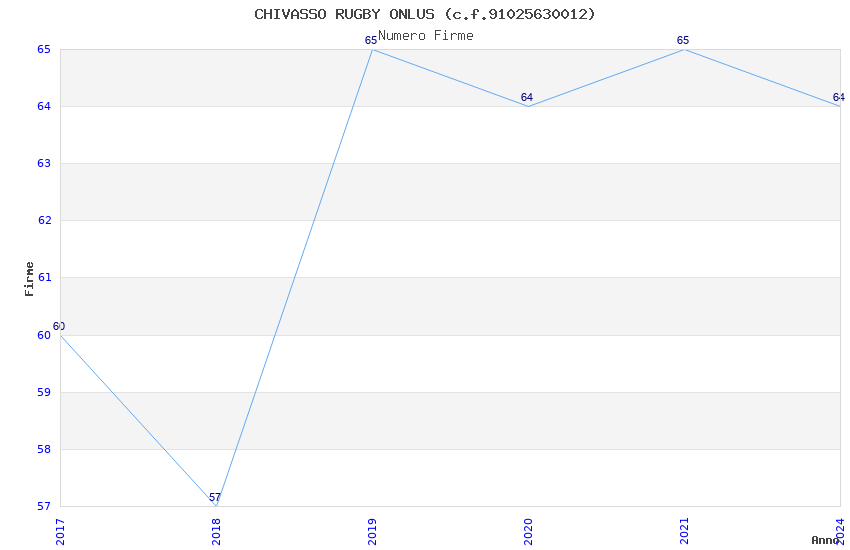Click the y-axis tick value 61
850x550 pixels.
tap(44, 277)
